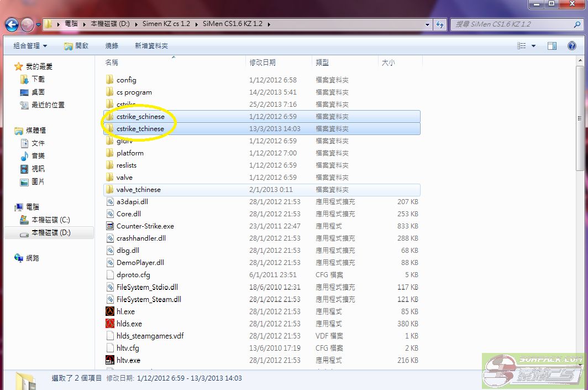
Task: Select the hltv.exe application icon
Action: [110, 360]
